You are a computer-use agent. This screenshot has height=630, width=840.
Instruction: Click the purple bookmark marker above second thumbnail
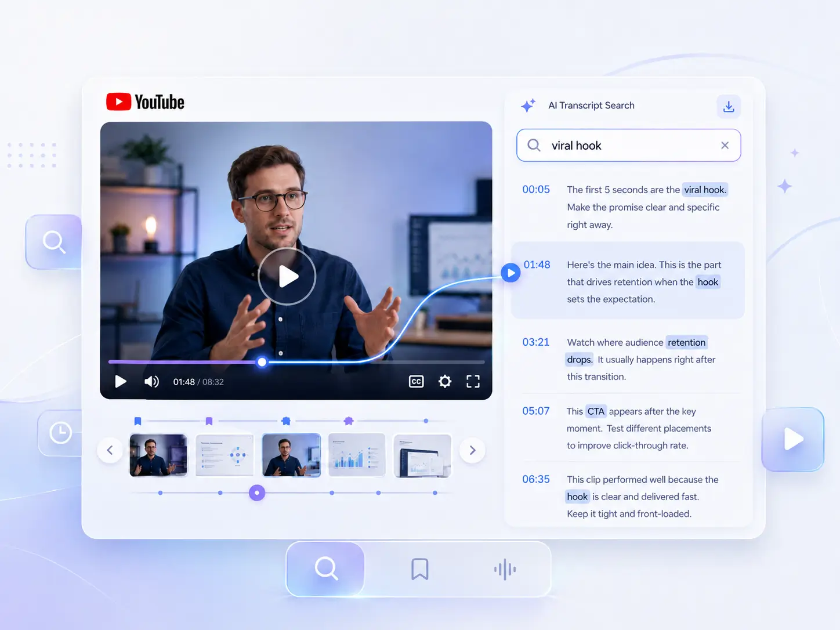click(x=209, y=421)
